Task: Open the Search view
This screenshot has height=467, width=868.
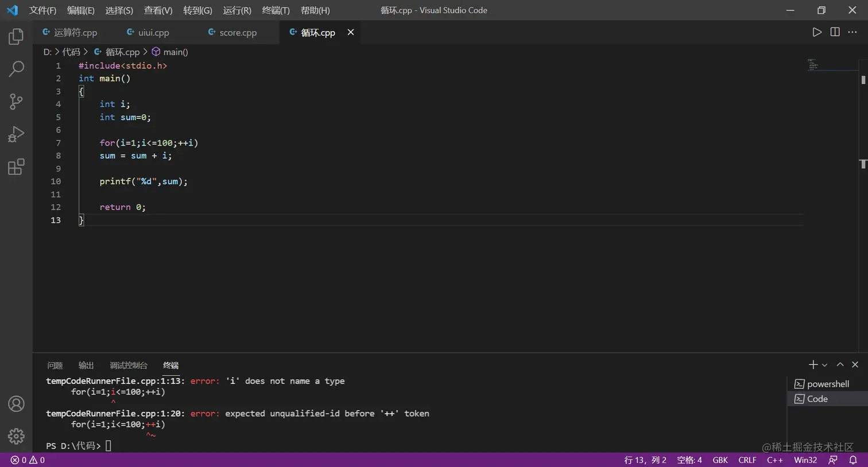Action: point(15,68)
